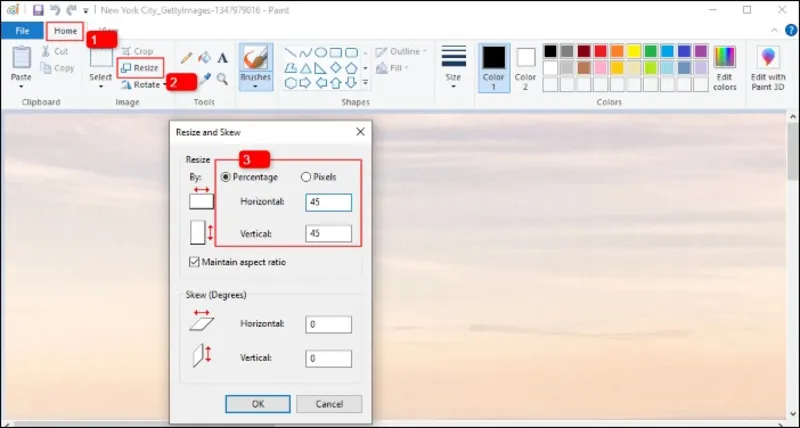This screenshot has height=428, width=800.
Task: Select the Pixels radio button
Action: [x=306, y=177]
